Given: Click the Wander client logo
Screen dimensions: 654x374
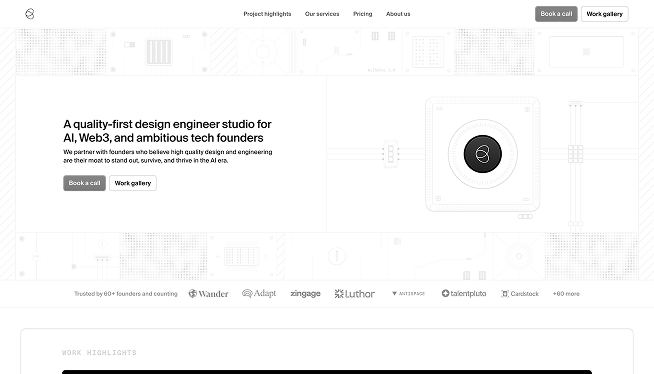Looking at the screenshot, I should tap(208, 294).
